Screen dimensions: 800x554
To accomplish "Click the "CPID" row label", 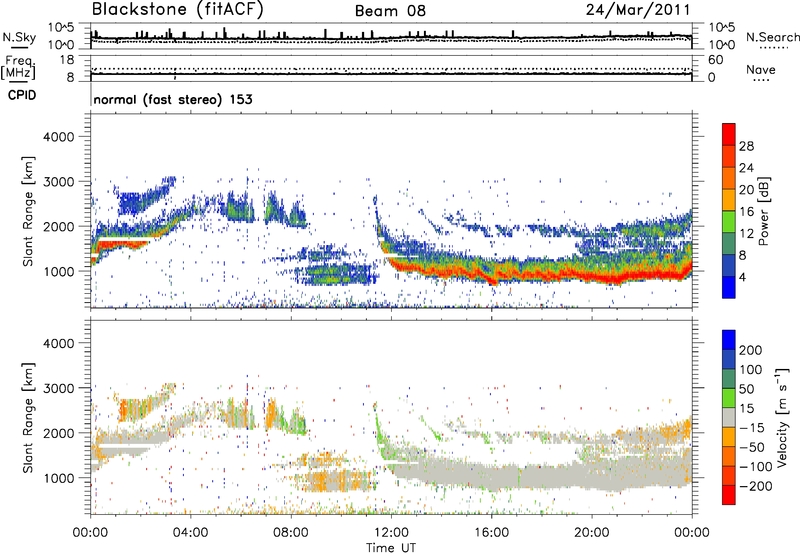I will (22, 95).
